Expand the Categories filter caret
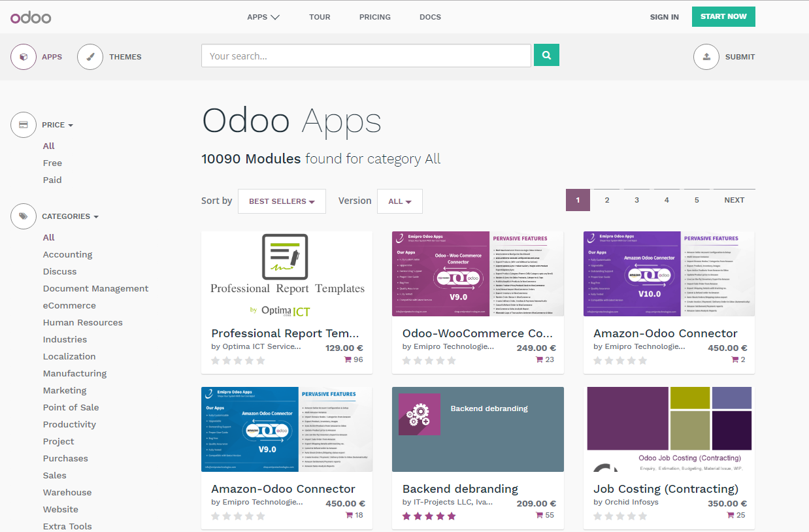Screen dimensions: 809x532 pyautogui.click(x=96, y=216)
